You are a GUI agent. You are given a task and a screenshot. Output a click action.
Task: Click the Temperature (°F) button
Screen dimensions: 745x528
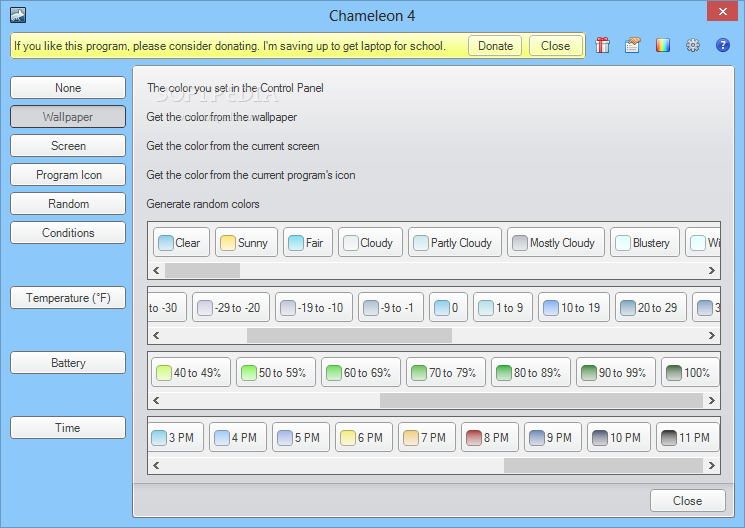68,298
